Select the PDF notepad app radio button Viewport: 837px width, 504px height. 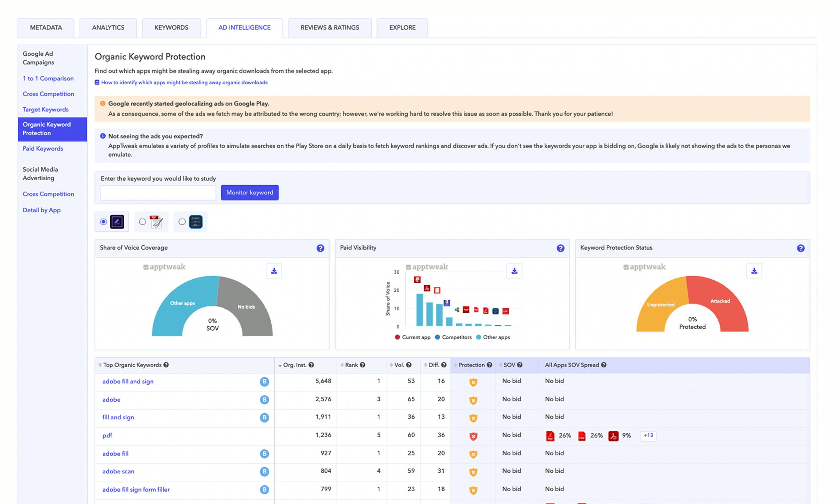(x=143, y=222)
